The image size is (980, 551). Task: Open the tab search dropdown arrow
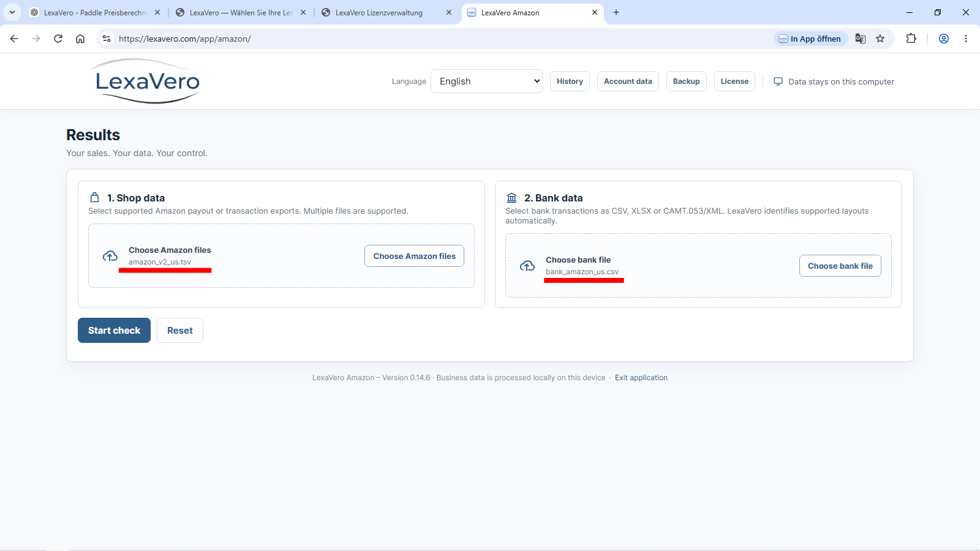click(x=12, y=12)
